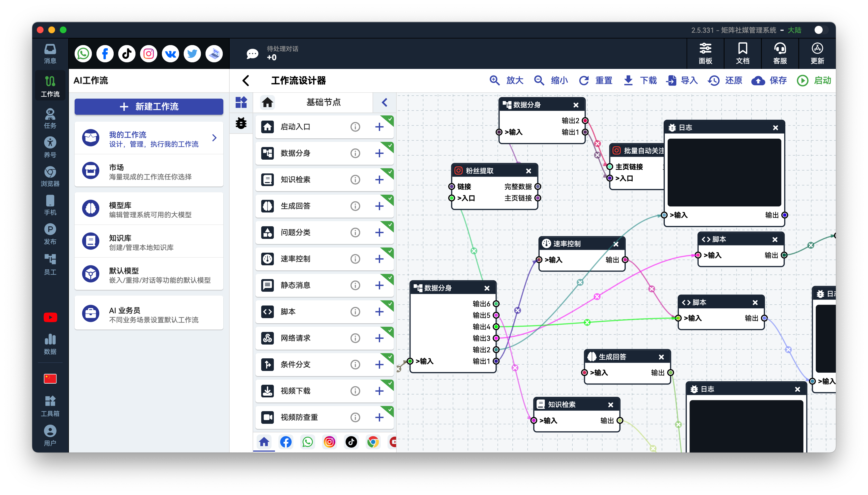Viewport: 868px width, 495px height.
Task: Go back using the designer back arrow
Action: 246,81
